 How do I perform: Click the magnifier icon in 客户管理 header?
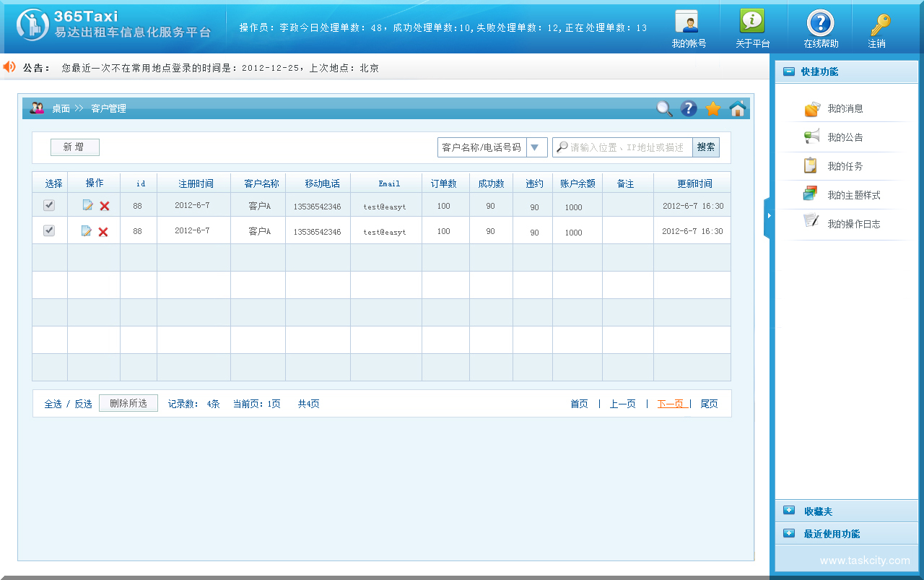coord(664,108)
